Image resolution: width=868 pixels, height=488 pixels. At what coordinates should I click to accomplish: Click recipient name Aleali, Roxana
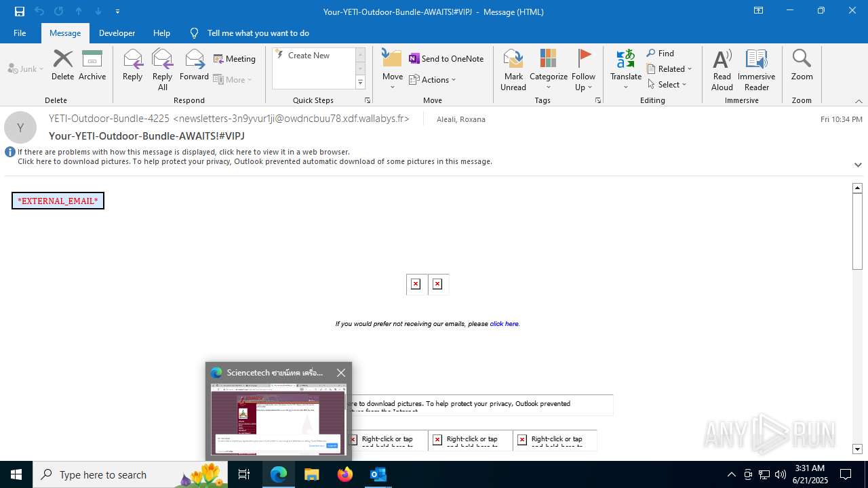coord(461,119)
